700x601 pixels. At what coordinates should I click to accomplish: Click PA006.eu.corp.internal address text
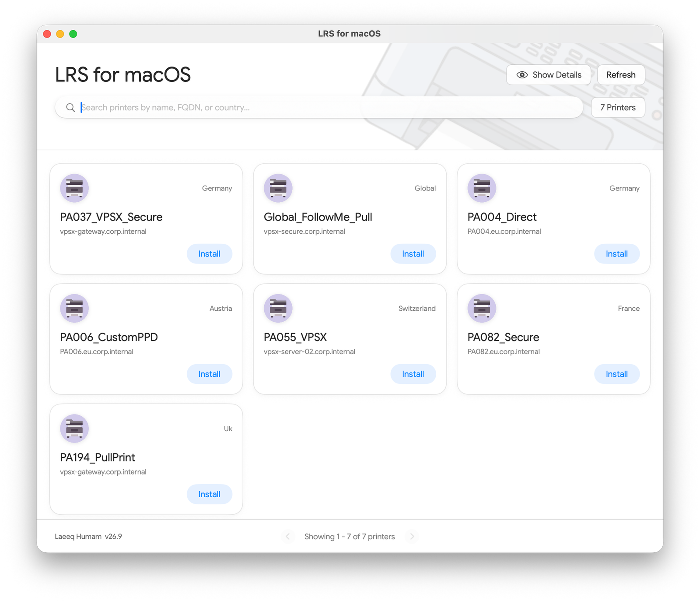click(97, 351)
